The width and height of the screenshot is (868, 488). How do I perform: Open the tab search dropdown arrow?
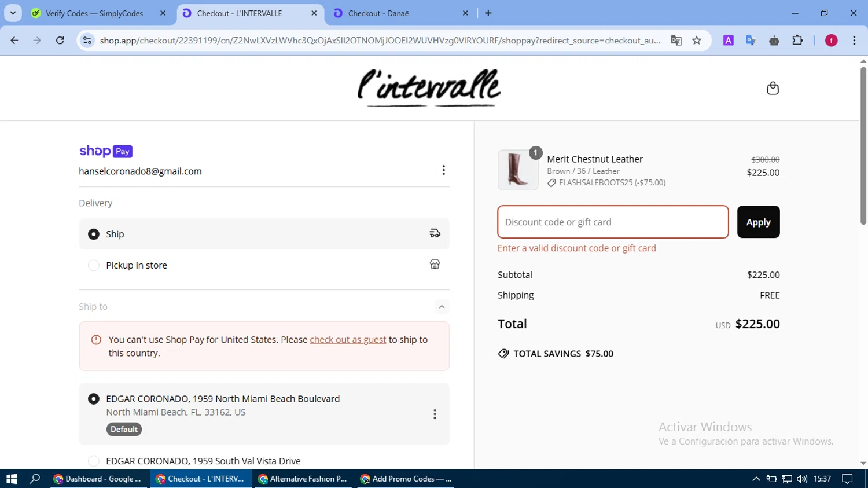click(13, 13)
